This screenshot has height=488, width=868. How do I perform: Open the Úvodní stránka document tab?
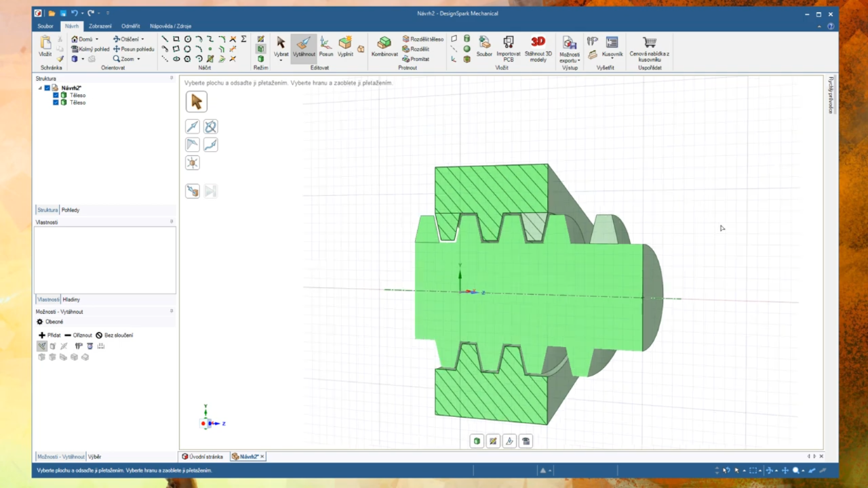pyautogui.click(x=202, y=457)
